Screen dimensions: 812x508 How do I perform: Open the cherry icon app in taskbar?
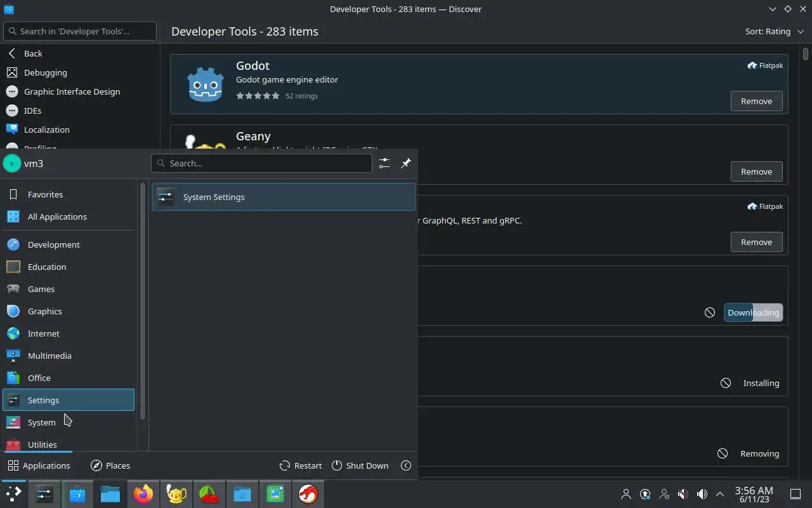tap(209, 494)
